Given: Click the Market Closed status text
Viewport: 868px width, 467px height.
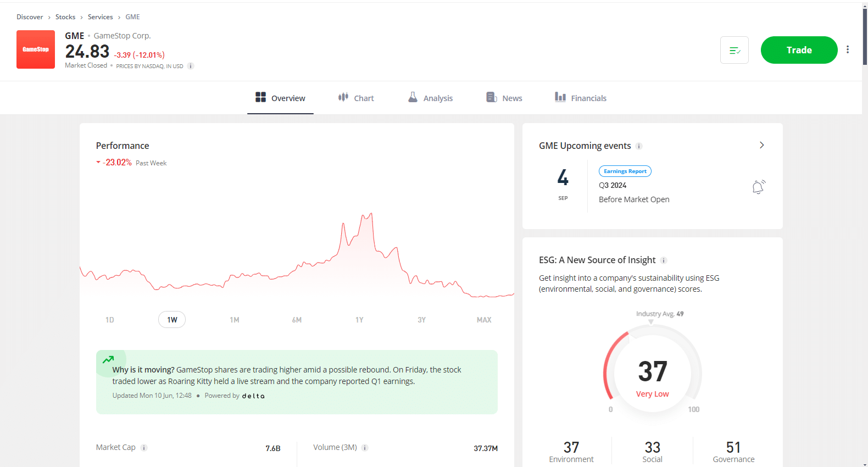Looking at the screenshot, I should (x=86, y=65).
